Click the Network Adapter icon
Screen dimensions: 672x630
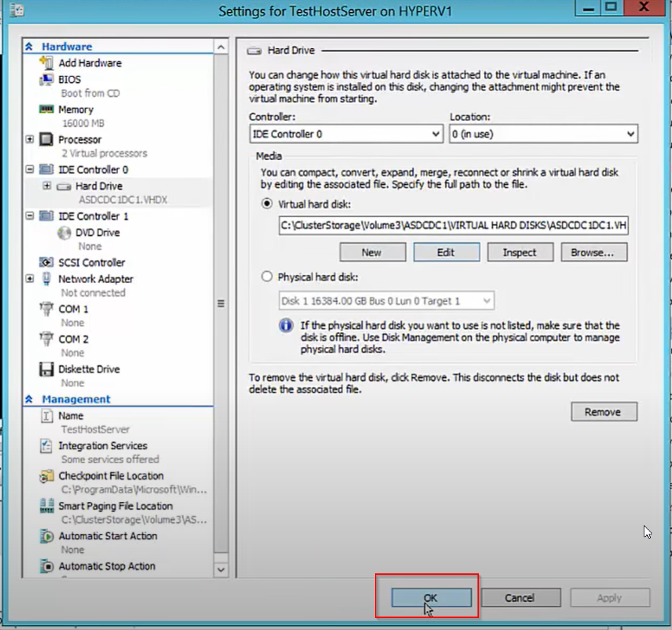(46, 279)
